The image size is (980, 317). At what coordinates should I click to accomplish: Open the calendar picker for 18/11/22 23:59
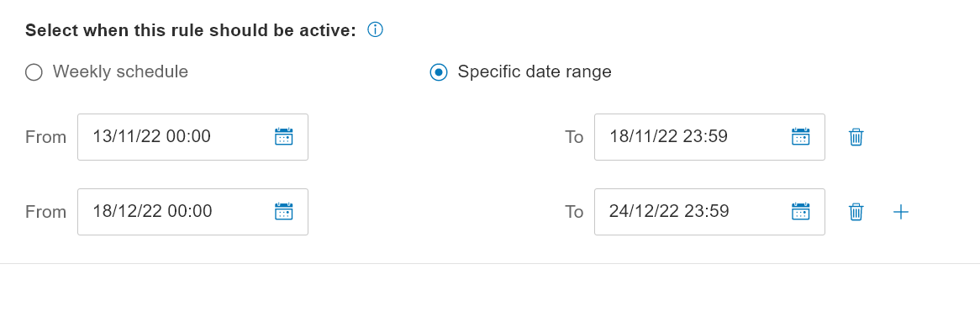click(x=801, y=136)
